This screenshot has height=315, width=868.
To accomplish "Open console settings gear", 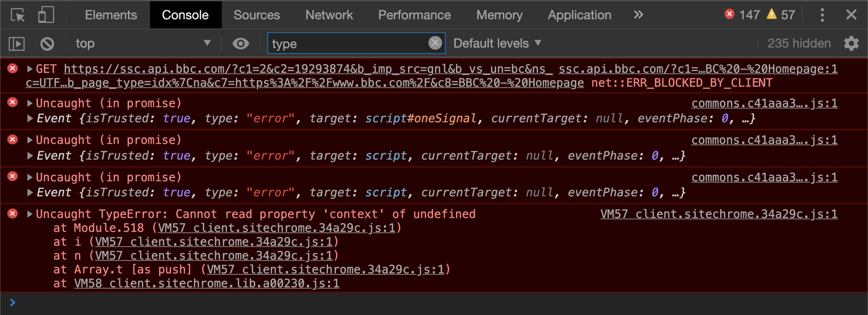I will coord(851,44).
